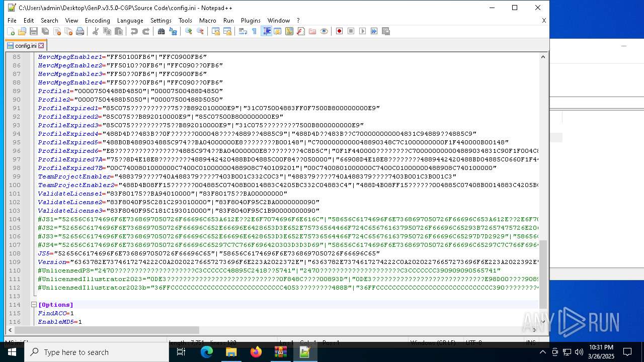
Task: Open the Tools menu
Action: 185,21
